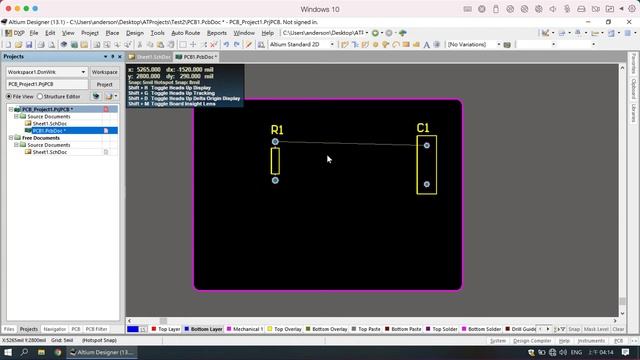640x360 pixels.
Task: Click the print toolbar icon
Action: (x=41, y=44)
